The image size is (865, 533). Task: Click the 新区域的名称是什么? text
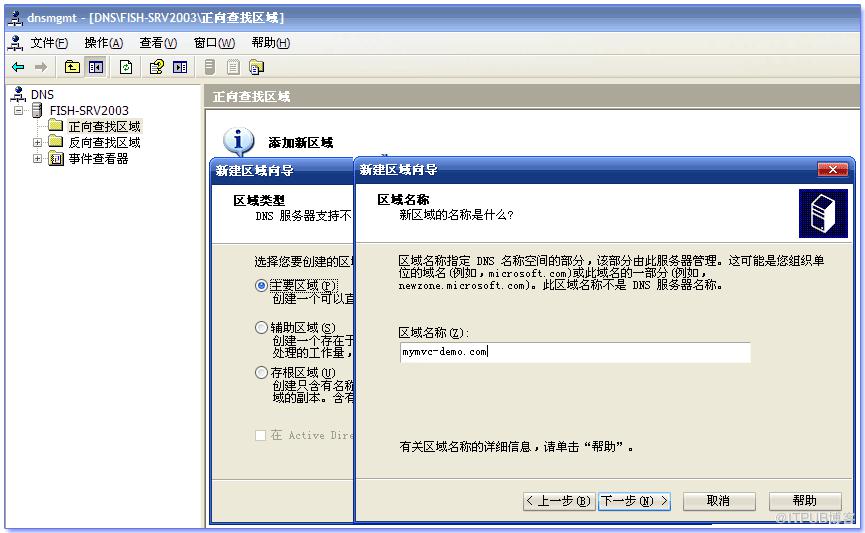[456, 215]
